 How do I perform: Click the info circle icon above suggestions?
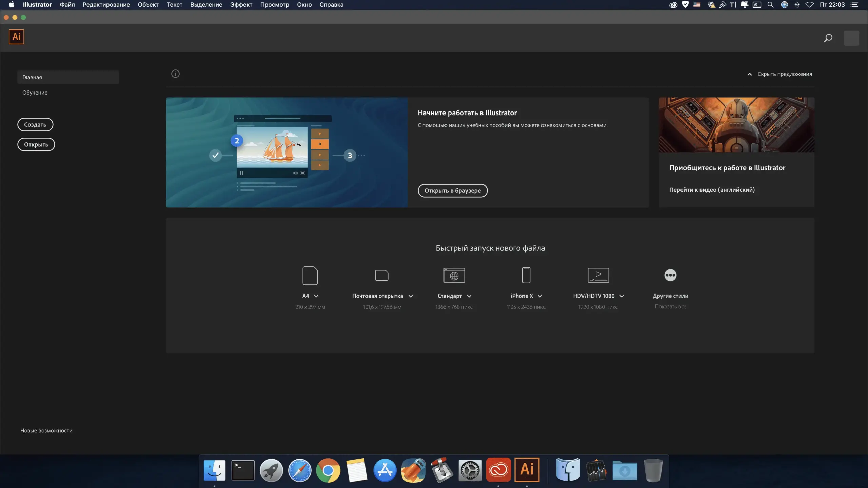tap(175, 74)
